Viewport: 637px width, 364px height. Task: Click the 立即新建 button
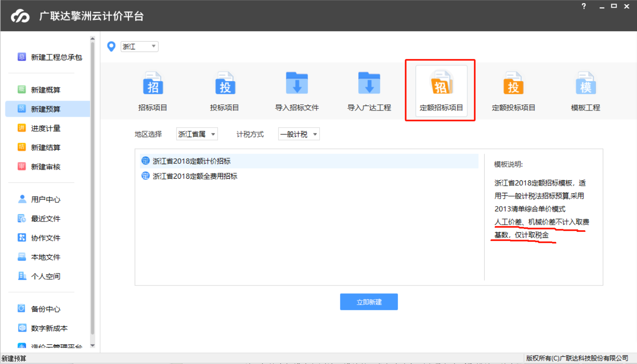[x=369, y=302]
